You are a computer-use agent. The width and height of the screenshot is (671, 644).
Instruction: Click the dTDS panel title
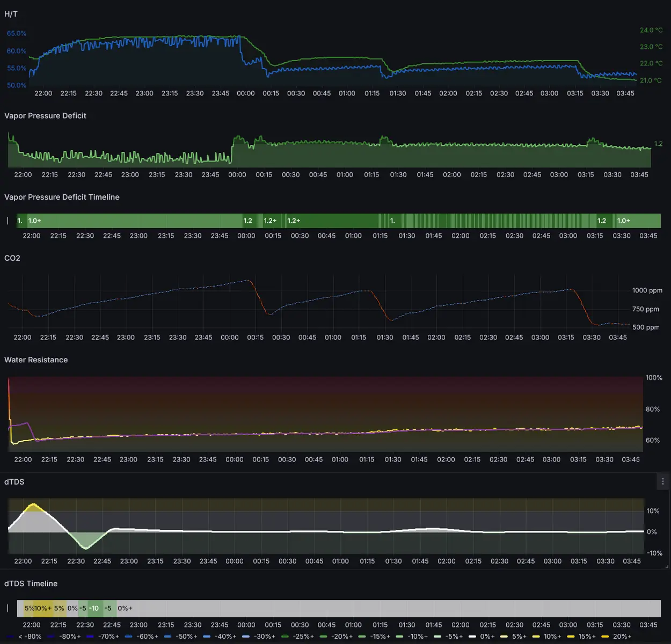[x=14, y=481]
